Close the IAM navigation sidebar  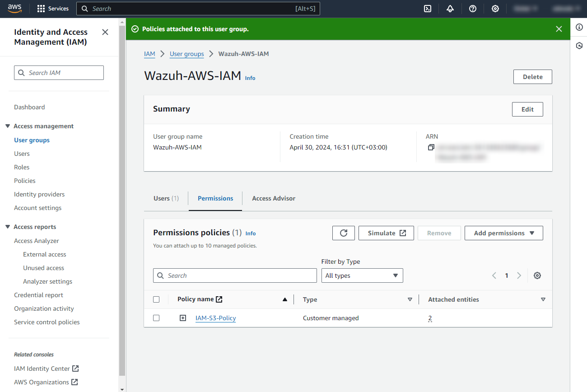pos(105,32)
